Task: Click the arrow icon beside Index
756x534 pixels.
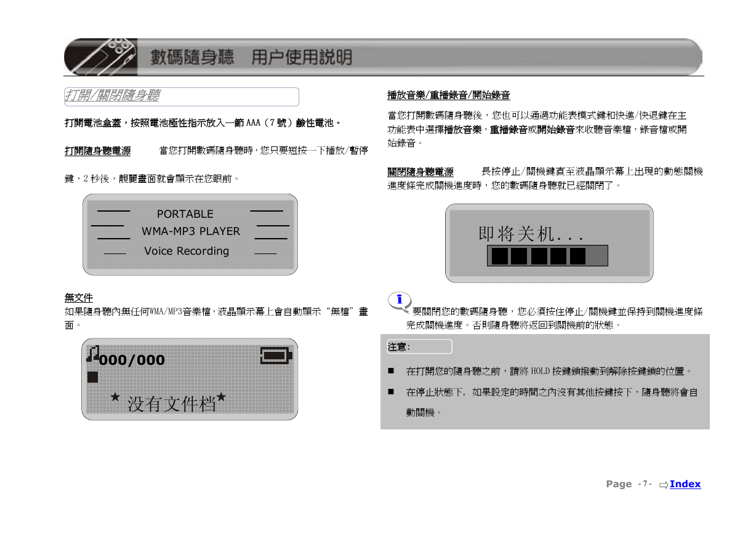Action: [x=663, y=485]
